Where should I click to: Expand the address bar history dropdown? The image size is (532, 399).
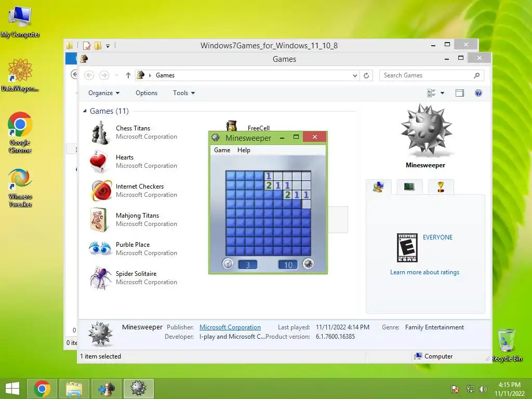(x=355, y=75)
